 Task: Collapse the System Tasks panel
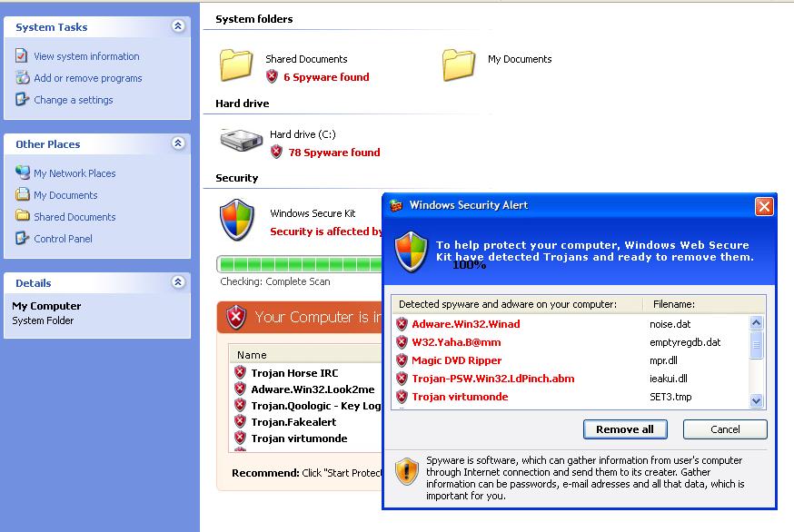point(178,26)
